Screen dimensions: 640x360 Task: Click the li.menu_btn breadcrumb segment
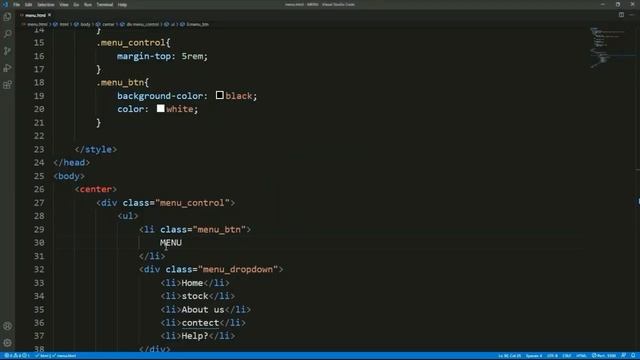tap(195, 24)
